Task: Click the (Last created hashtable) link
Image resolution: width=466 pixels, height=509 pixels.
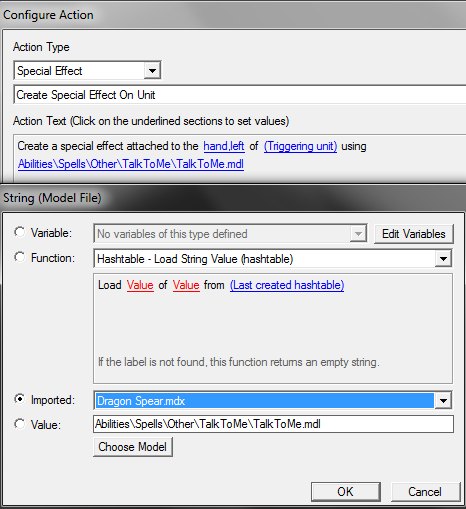Action: pyautogui.click(x=287, y=285)
